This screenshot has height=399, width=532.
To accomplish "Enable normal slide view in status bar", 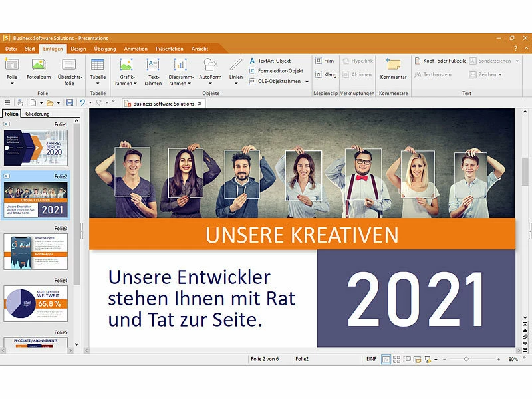I will click(386, 359).
